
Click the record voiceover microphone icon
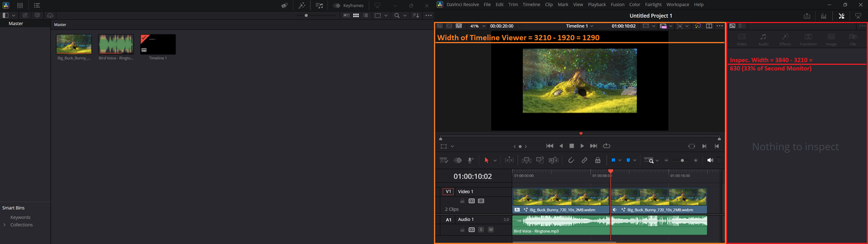(470, 160)
